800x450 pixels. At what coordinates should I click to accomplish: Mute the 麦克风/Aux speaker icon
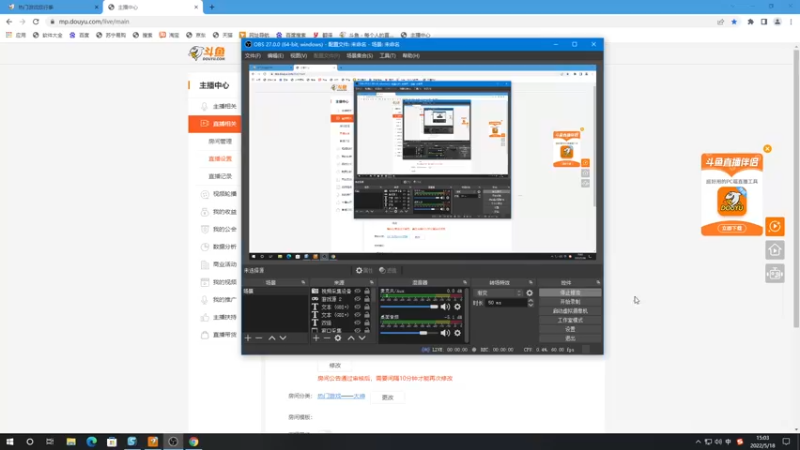445,307
